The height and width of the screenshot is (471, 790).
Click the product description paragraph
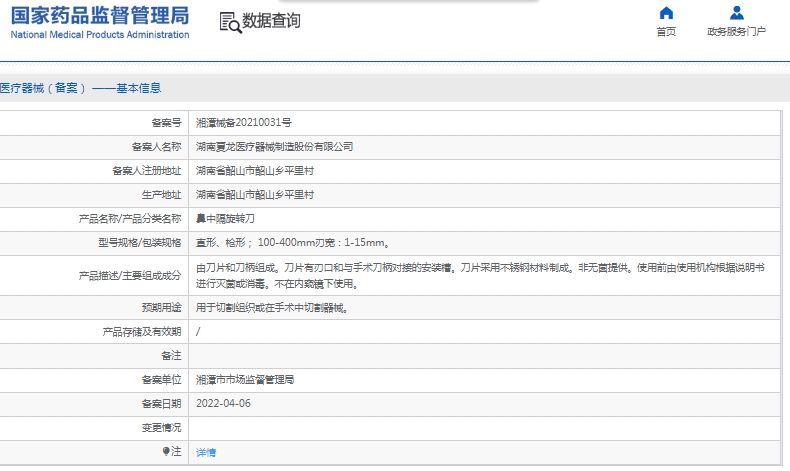(480, 276)
